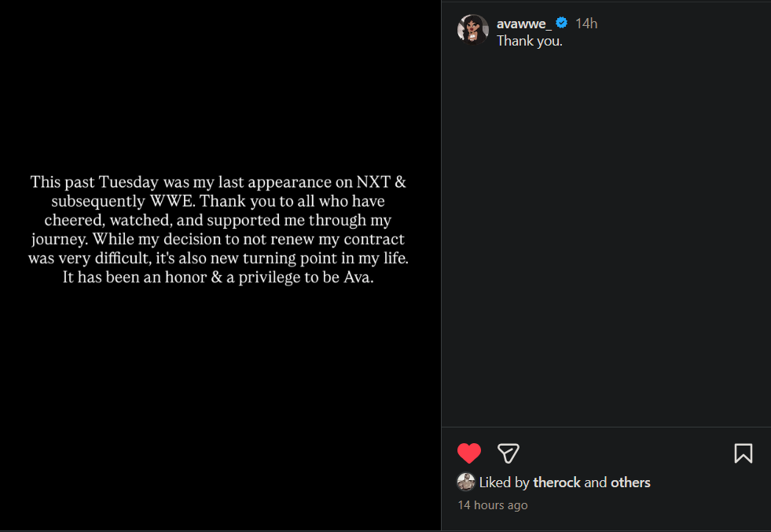Image resolution: width=771 pixels, height=532 pixels.
Task: Click the word Ava ending the statement
Action: [x=358, y=278]
